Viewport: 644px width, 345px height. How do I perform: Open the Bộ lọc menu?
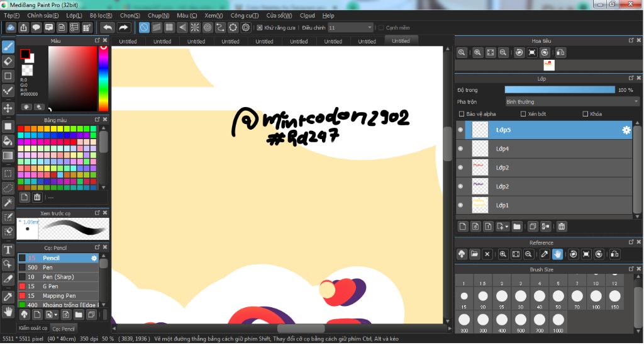pyautogui.click(x=101, y=16)
